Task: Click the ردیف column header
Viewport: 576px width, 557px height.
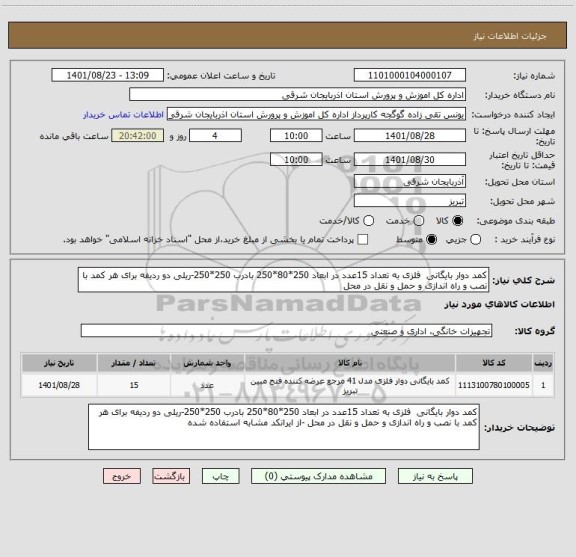Action: 543,363
